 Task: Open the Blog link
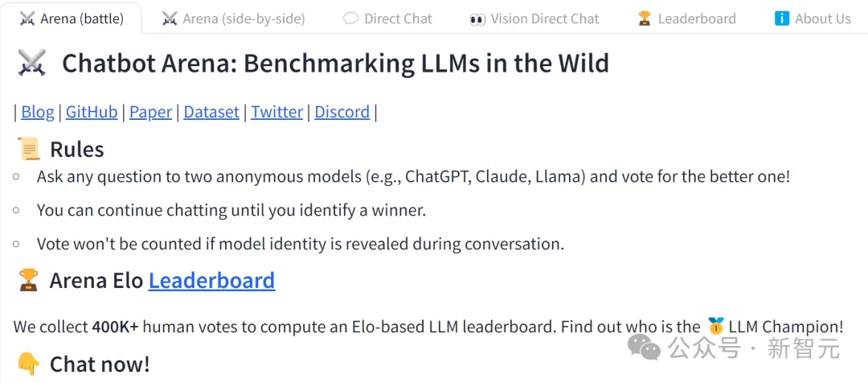(x=38, y=112)
